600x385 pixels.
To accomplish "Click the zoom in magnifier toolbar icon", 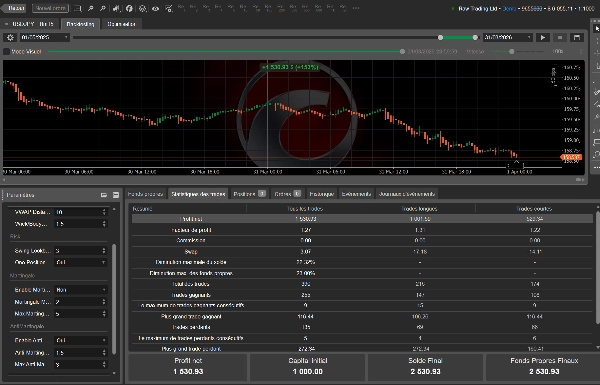I will tap(103, 8).
